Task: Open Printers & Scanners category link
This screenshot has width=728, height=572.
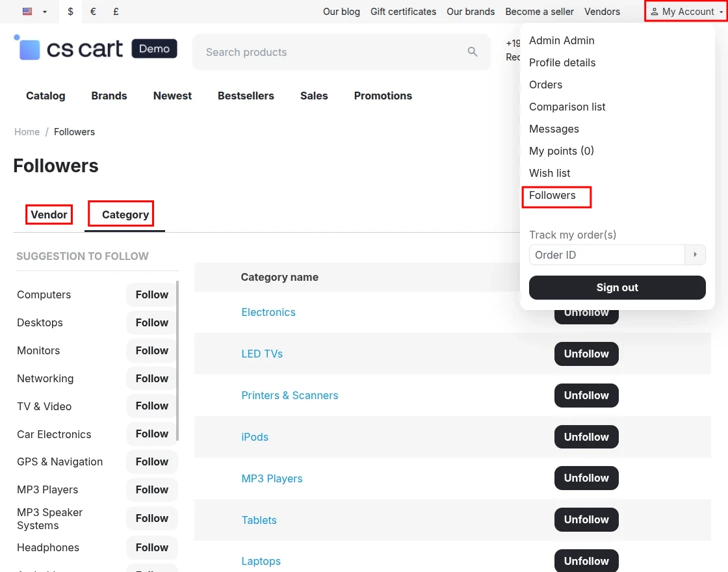Action: (x=290, y=395)
